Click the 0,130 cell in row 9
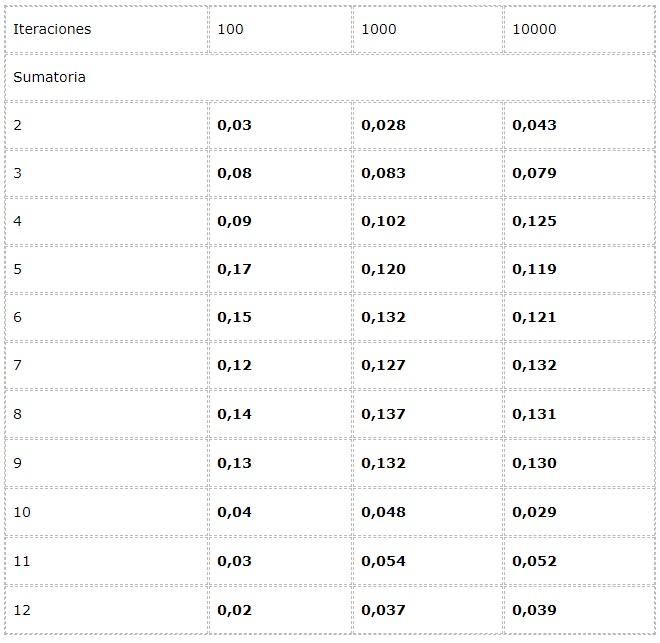 [x=534, y=463]
